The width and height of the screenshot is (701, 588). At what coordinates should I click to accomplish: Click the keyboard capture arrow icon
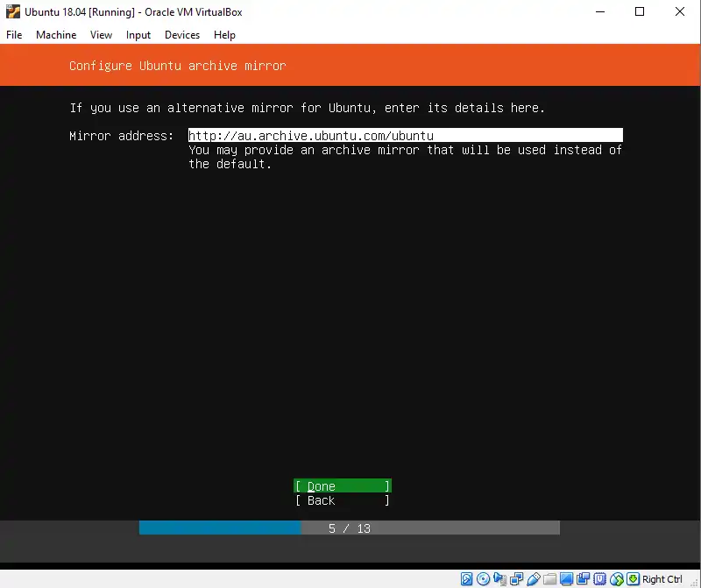coord(633,579)
